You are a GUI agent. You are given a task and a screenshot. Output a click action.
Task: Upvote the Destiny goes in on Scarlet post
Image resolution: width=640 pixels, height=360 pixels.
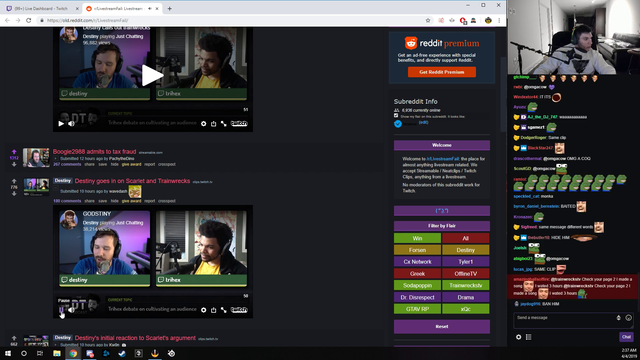point(14,181)
